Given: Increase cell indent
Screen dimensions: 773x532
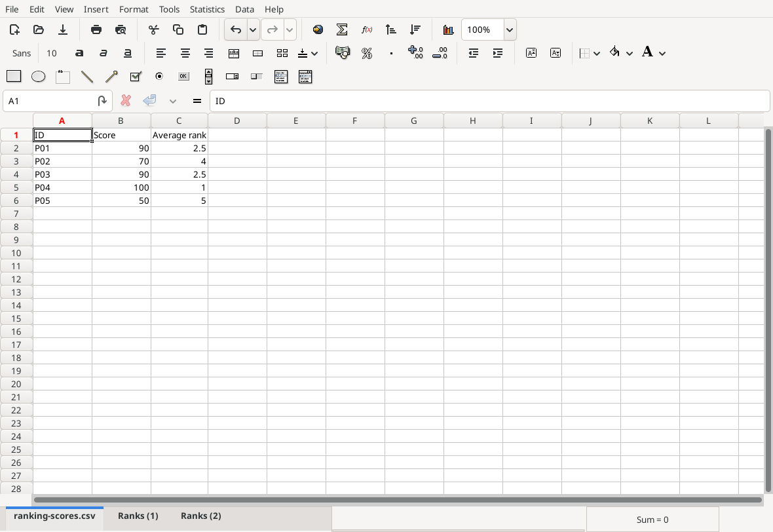Looking at the screenshot, I should point(497,53).
